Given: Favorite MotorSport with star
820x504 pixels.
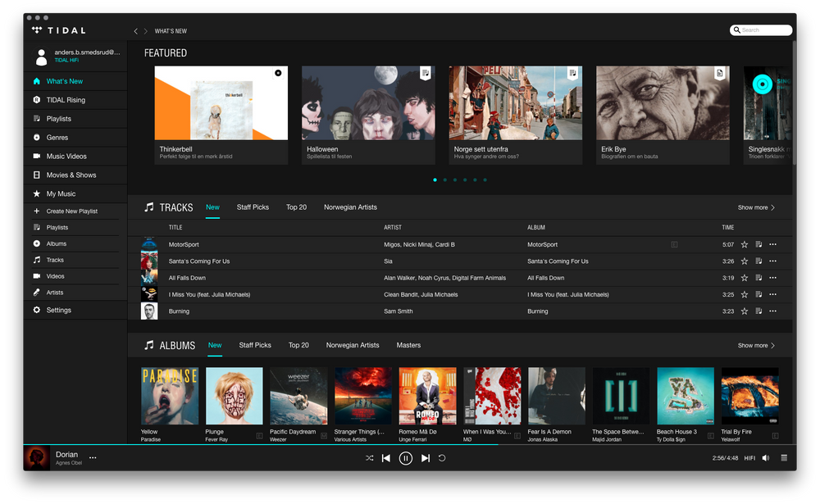Looking at the screenshot, I should [x=745, y=245].
